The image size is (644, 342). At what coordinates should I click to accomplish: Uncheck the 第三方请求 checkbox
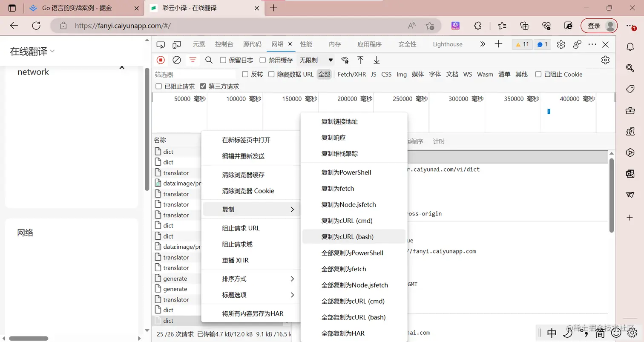click(203, 86)
